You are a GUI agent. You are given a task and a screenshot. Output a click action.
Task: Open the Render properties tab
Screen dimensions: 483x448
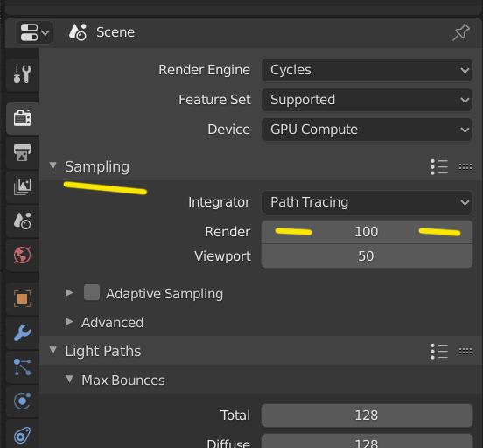(x=22, y=118)
